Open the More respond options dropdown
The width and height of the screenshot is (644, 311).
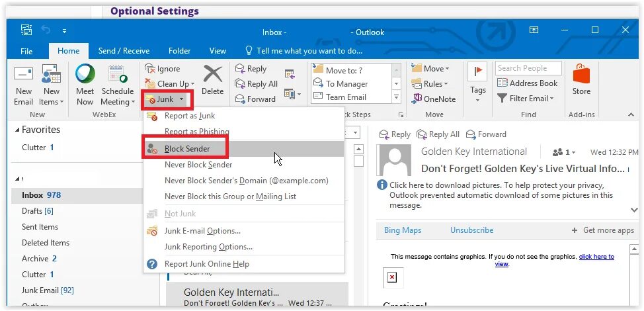pos(292,94)
